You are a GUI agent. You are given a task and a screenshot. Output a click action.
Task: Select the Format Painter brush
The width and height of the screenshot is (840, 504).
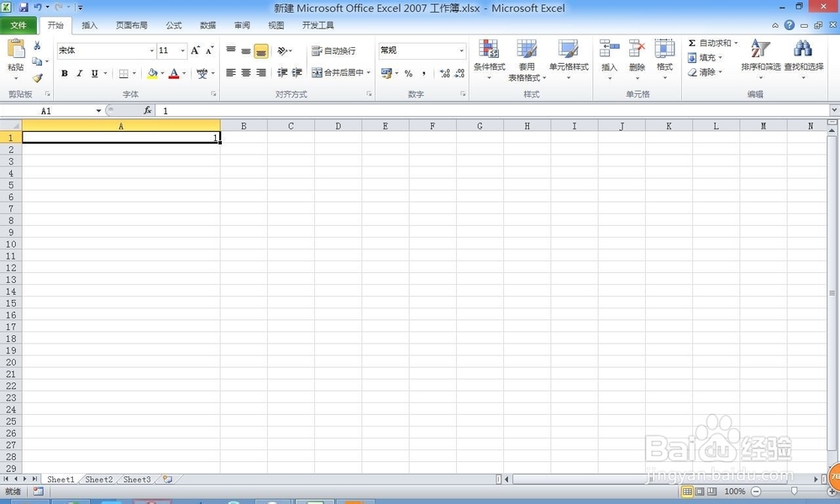point(37,77)
